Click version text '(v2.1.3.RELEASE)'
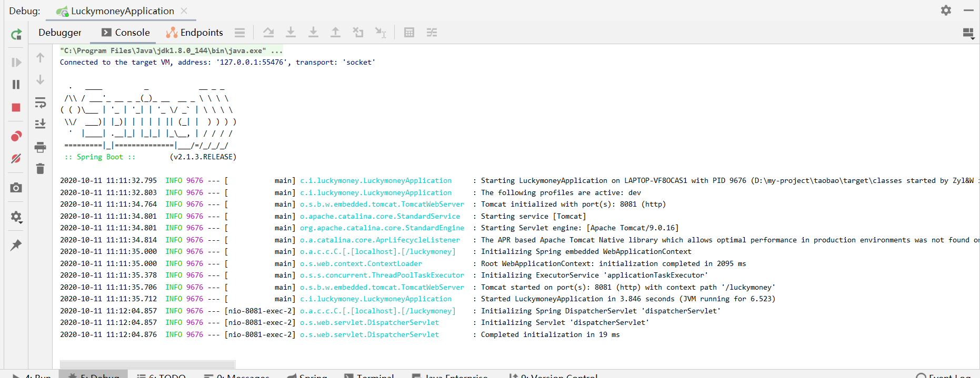The image size is (980, 378). tap(203, 157)
